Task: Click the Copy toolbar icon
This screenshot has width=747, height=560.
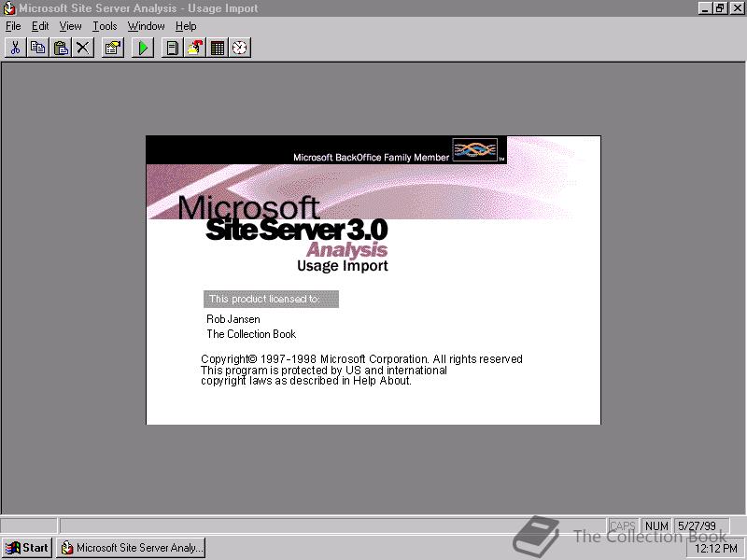Action: coord(37,48)
